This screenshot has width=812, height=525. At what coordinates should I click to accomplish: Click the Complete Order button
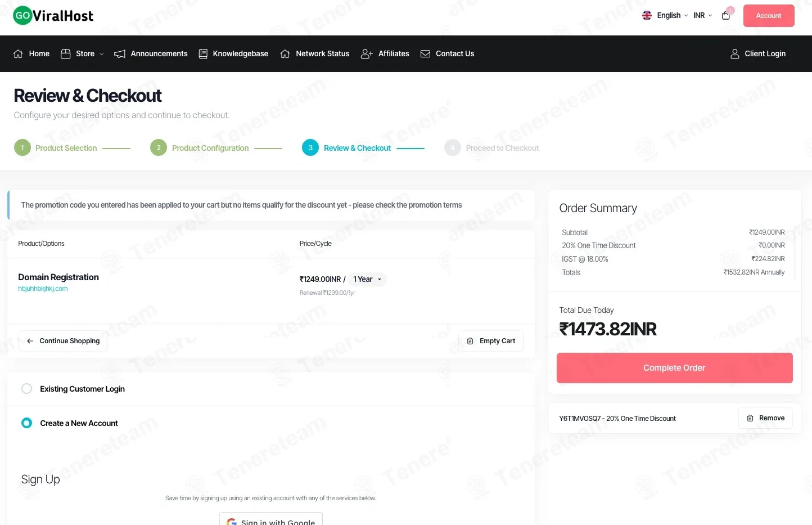click(674, 368)
